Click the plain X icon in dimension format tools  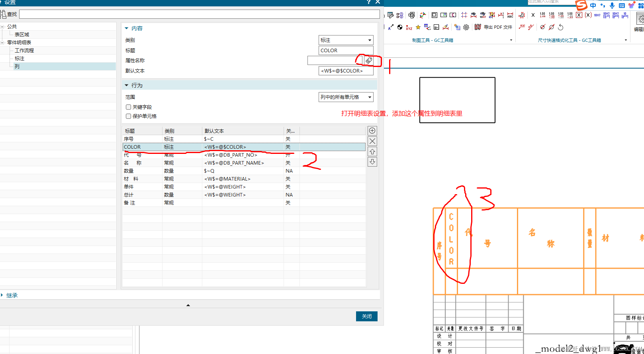click(533, 15)
